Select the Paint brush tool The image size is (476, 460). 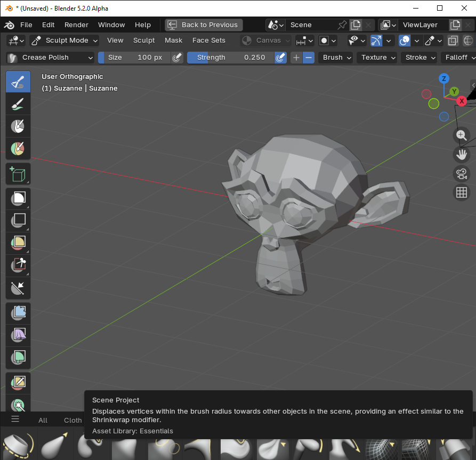pyautogui.click(x=18, y=104)
